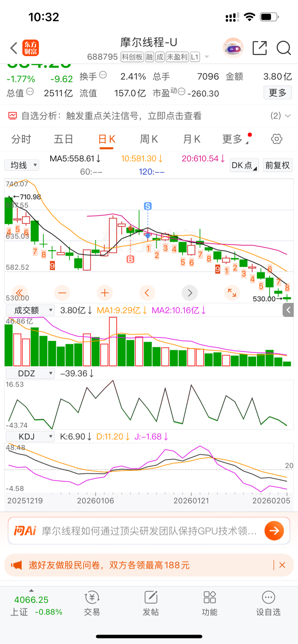Screen dimensions: 298x644
Task: Tap 更多 to show more quote data
Action: coord(277,93)
